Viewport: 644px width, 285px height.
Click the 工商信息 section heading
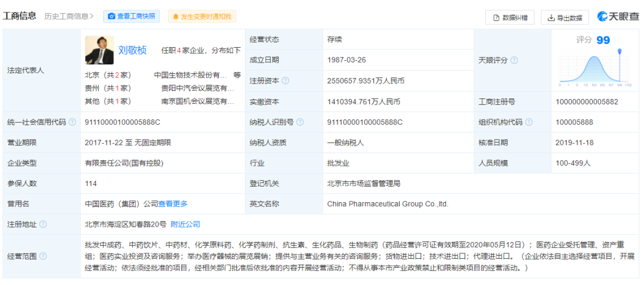20,16
